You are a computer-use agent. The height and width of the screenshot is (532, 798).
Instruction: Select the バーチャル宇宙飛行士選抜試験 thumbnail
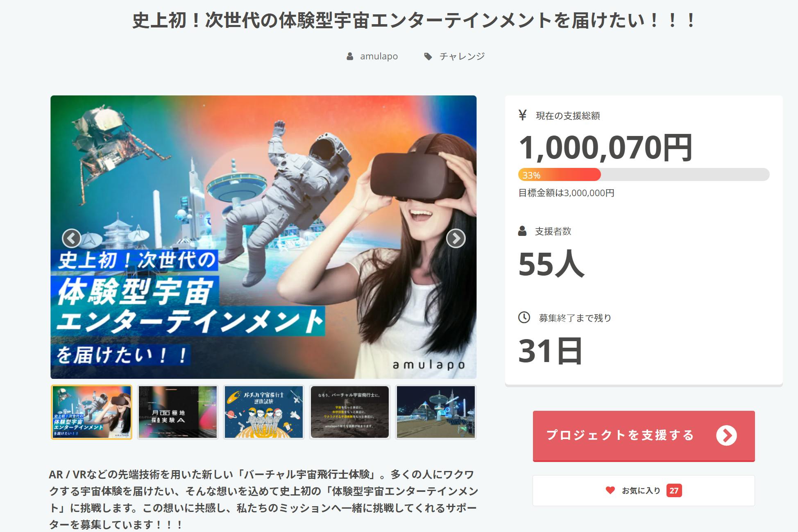coord(264,412)
